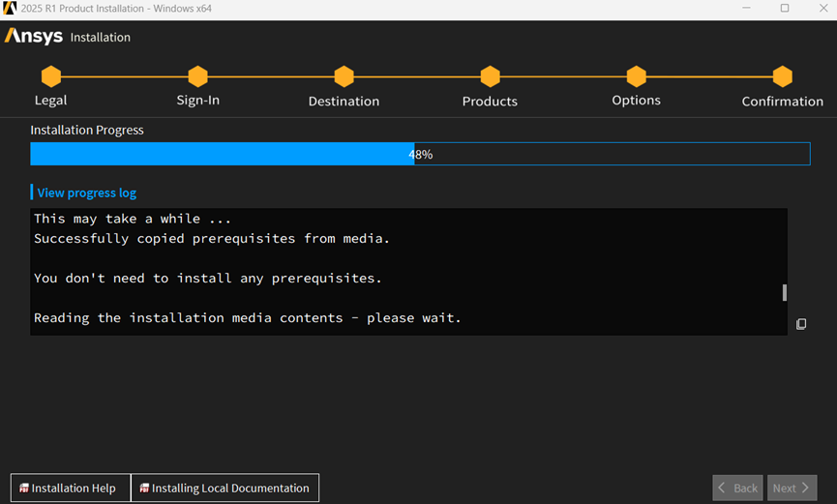Open Installing Local Documentation guide
The image size is (837, 504).
224,488
